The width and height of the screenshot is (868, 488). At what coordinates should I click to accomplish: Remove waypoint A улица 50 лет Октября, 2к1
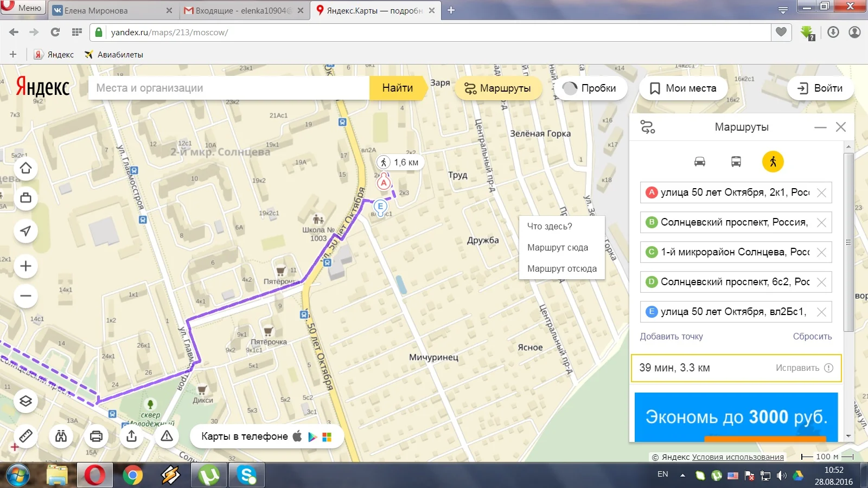click(x=821, y=192)
